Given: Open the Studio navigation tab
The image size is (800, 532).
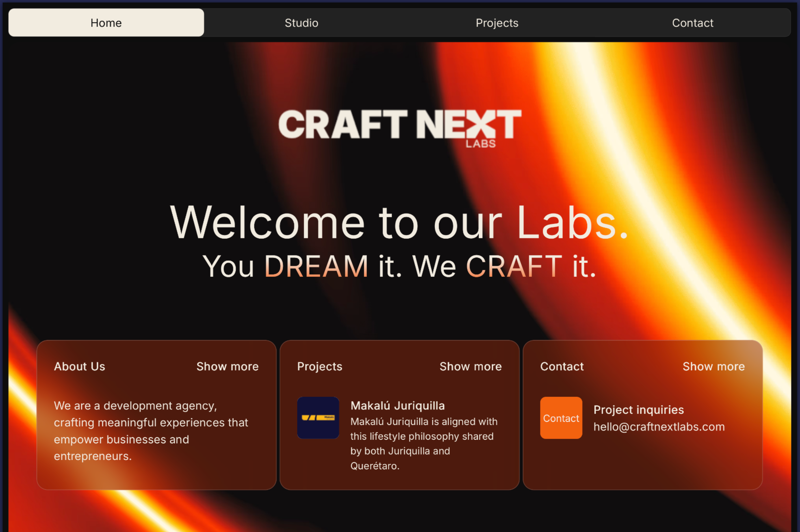Looking at the screenshot, I should point(301,23).
